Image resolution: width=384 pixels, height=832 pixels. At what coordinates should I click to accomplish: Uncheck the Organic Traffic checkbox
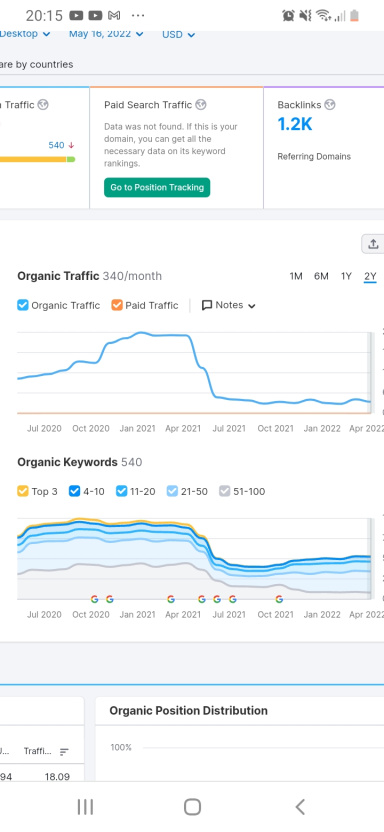[x=23, y=305]
